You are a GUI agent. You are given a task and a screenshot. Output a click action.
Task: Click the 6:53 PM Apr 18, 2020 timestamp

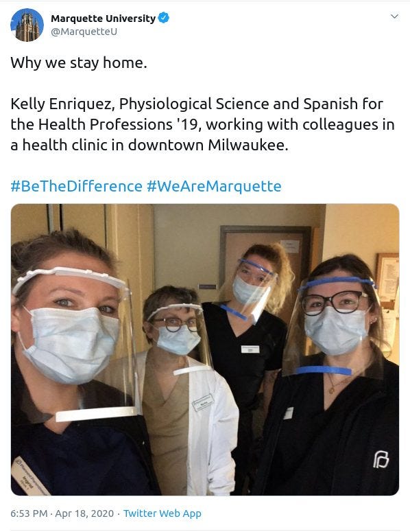62,513
